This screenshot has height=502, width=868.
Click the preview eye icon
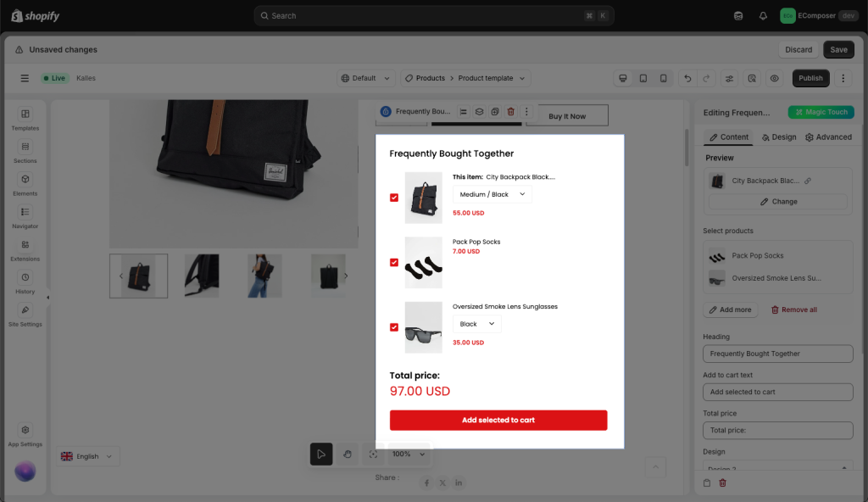tap(774, 78)
